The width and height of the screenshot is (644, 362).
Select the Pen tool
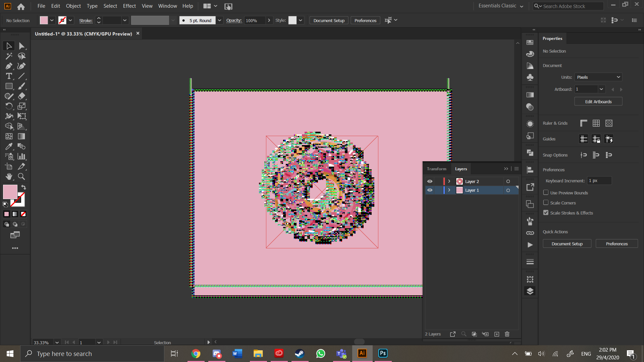click(x=9, y=66)
